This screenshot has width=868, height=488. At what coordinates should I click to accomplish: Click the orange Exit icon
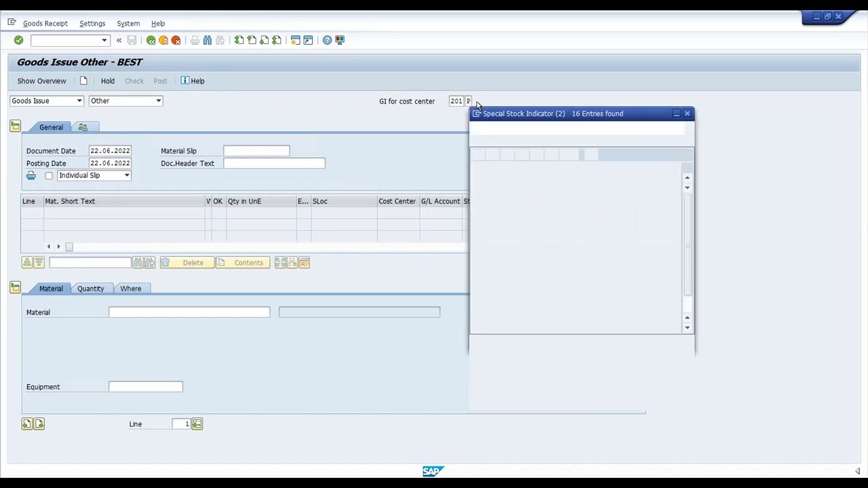click(x=163, y=40)
